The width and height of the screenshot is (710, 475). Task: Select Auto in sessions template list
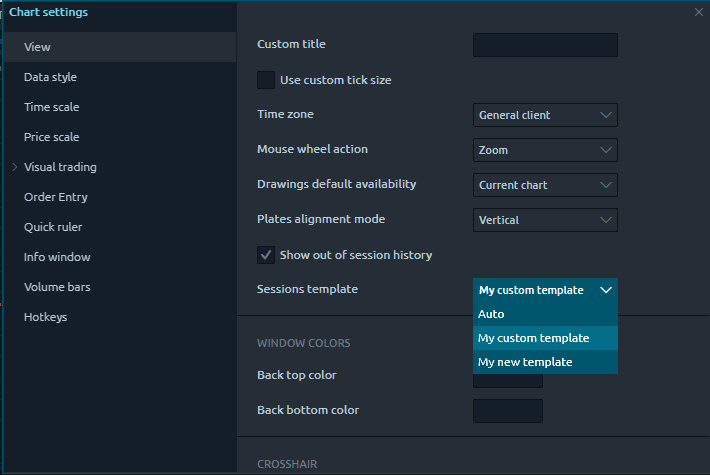(x=545, y=314)
